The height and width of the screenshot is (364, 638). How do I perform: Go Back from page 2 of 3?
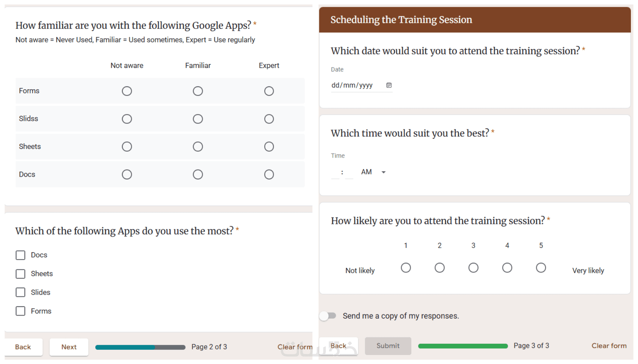pos(23,347)
